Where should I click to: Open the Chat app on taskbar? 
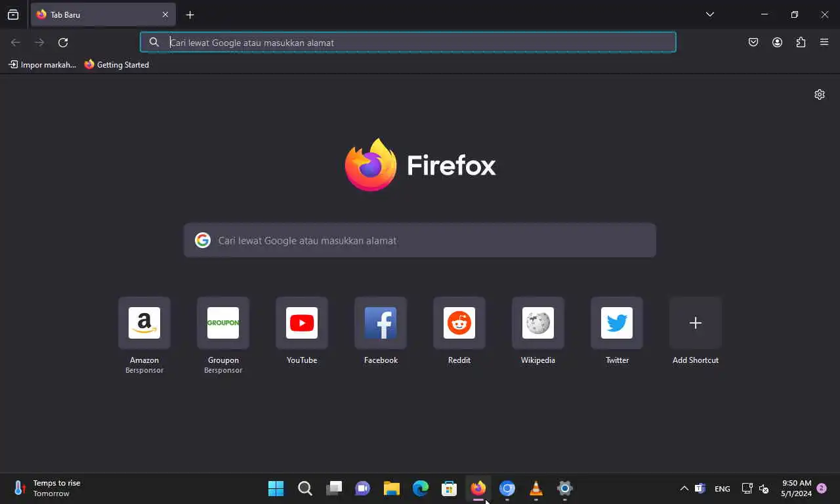coord(363,488)
